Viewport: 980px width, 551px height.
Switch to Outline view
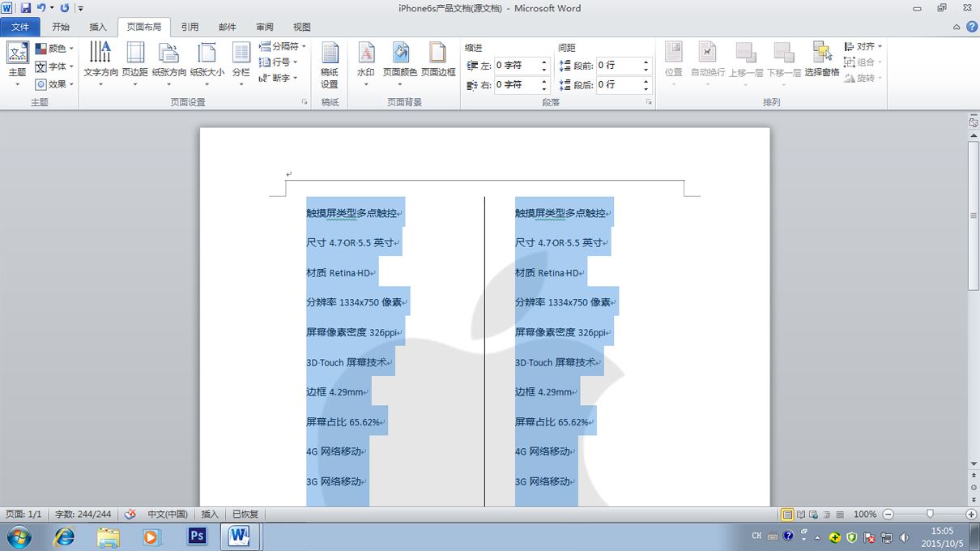tap(826, 515)
